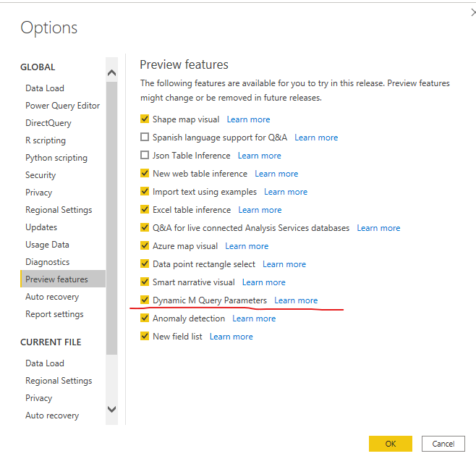Select Current File Data Load
The width and height of the screenshot is (476, 464).
(x=45, y=363)
